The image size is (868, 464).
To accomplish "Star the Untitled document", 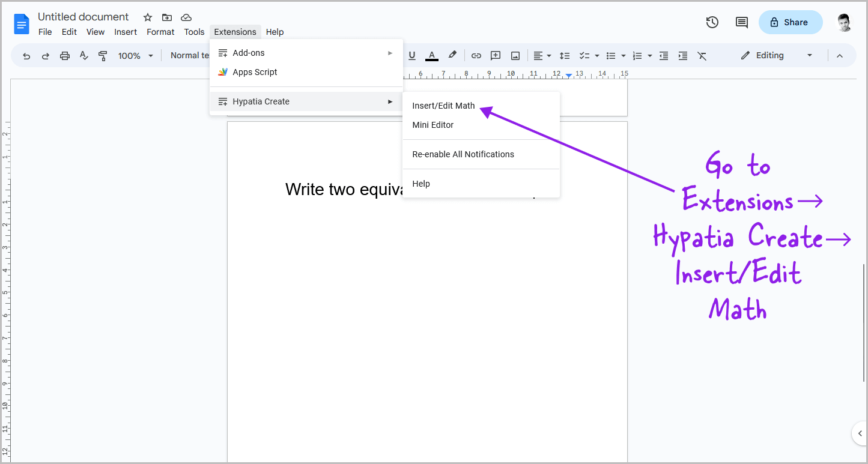I will [148, 17].
